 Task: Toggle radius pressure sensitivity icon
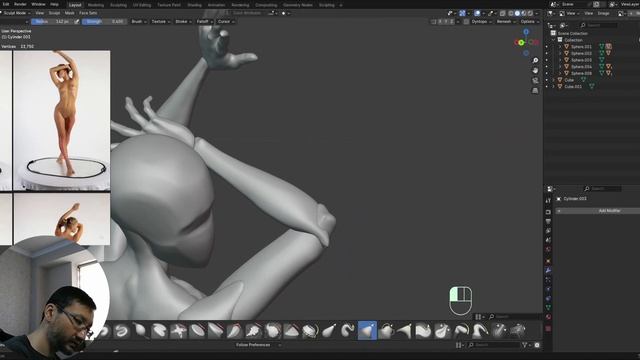pyautogui.click(x=77, y=22)
